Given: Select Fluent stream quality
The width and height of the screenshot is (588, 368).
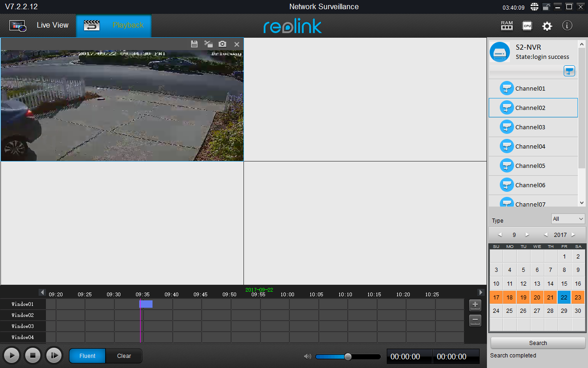Looking at the screenshot, I should [87, 356].
